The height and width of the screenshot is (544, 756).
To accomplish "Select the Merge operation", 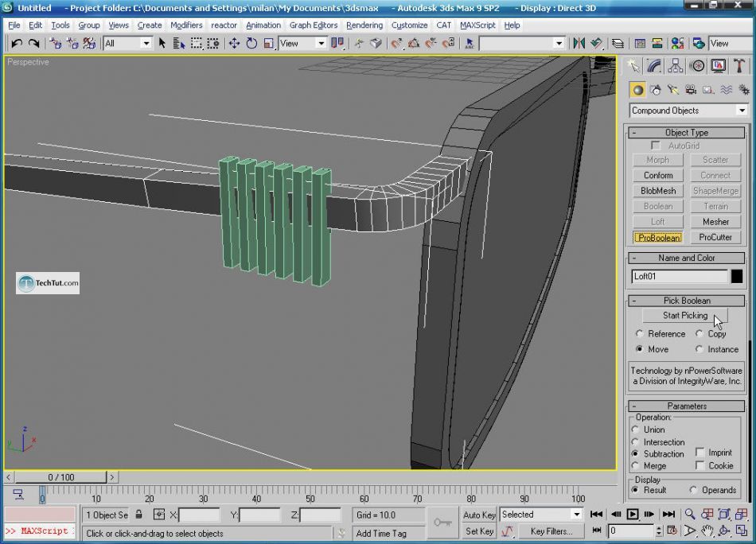I will pos(636,465).
